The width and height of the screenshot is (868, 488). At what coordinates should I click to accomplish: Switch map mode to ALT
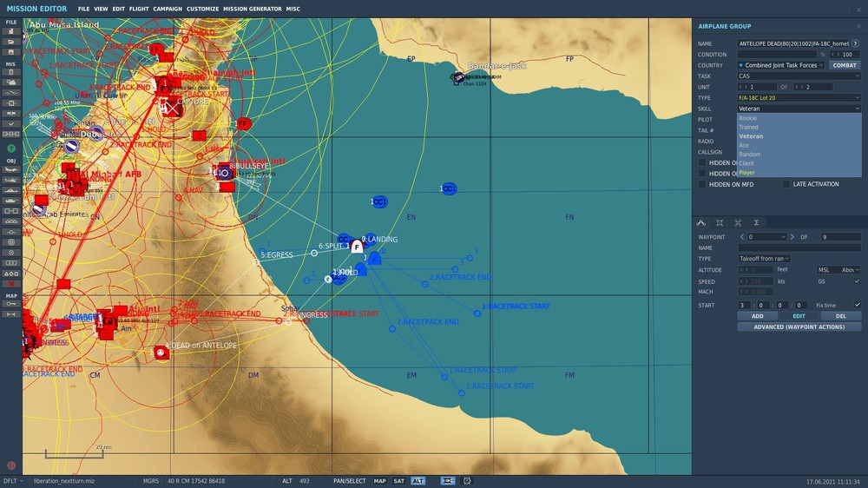[x=418, y=481]
